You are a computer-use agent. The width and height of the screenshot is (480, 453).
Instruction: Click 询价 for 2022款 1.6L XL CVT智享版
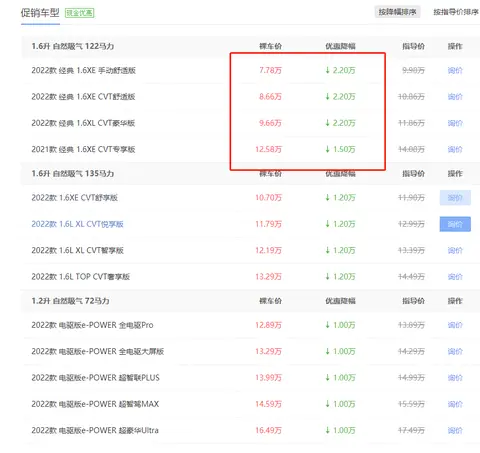coord(455,250)
